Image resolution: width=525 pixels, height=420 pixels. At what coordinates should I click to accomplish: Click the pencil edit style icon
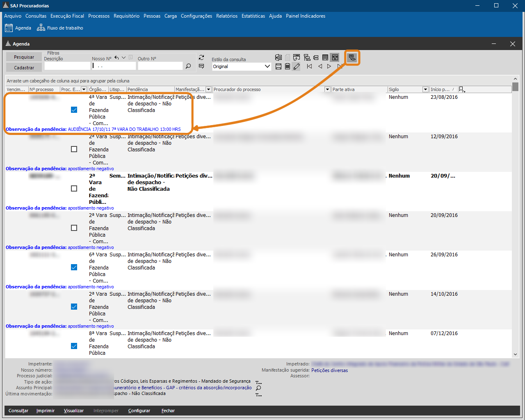point(297,66)
